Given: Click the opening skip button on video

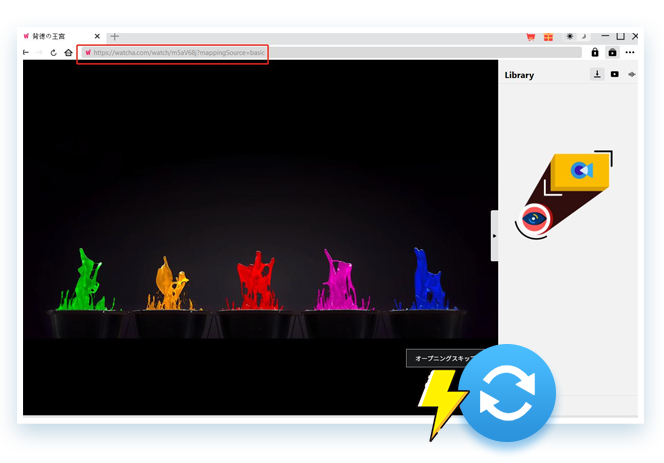Looking at the screenshot, I should click(444, 358).
